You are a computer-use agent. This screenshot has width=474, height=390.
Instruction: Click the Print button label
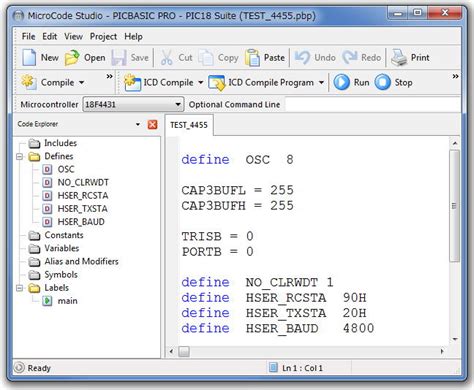coord(420,57)
